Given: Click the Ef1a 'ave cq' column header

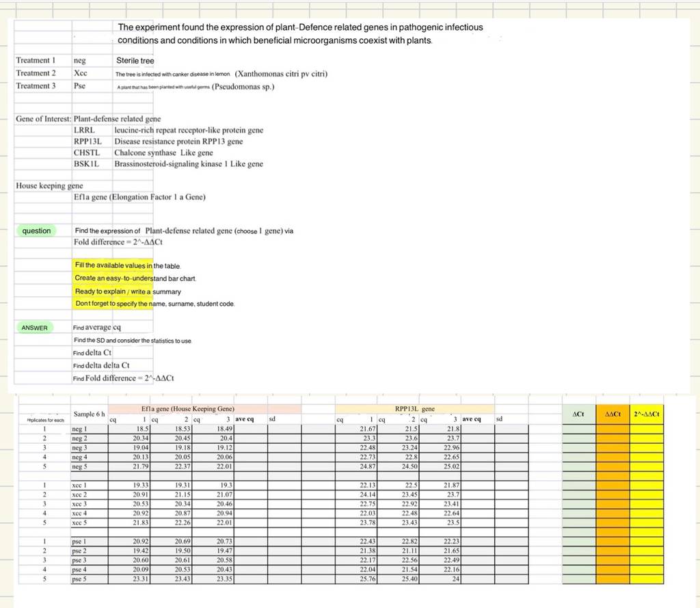Looking at the screenshot, I should click(245, 419).
